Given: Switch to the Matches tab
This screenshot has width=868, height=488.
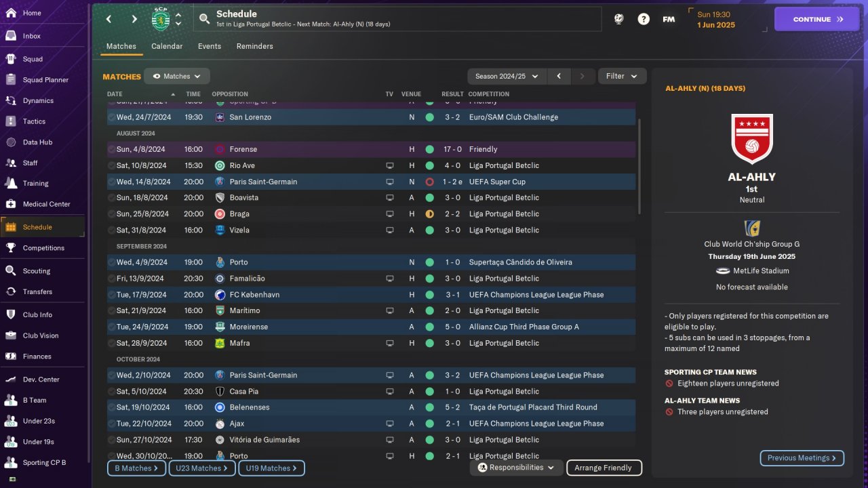Looking at the screenshot, I should click(121, 46).
